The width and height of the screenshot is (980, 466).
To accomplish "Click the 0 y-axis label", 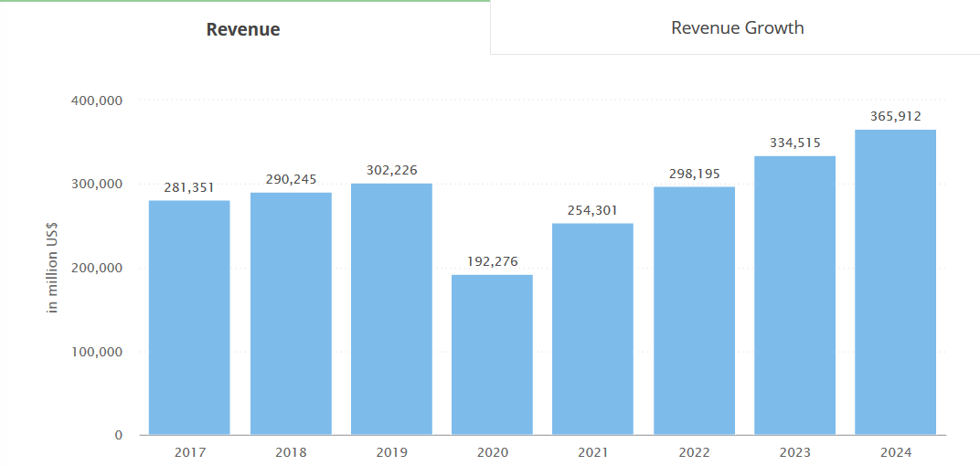I will (119, 436).
